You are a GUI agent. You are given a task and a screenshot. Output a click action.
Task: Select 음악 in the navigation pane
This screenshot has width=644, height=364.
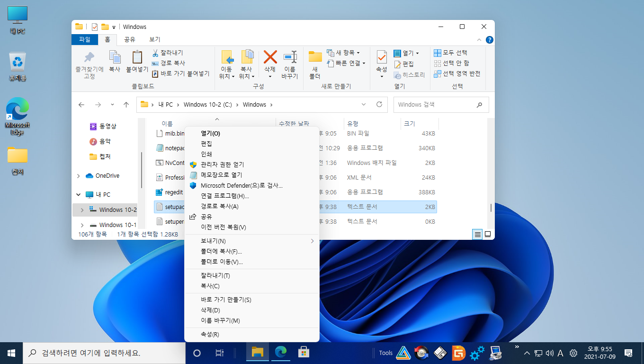coord(100,142)
